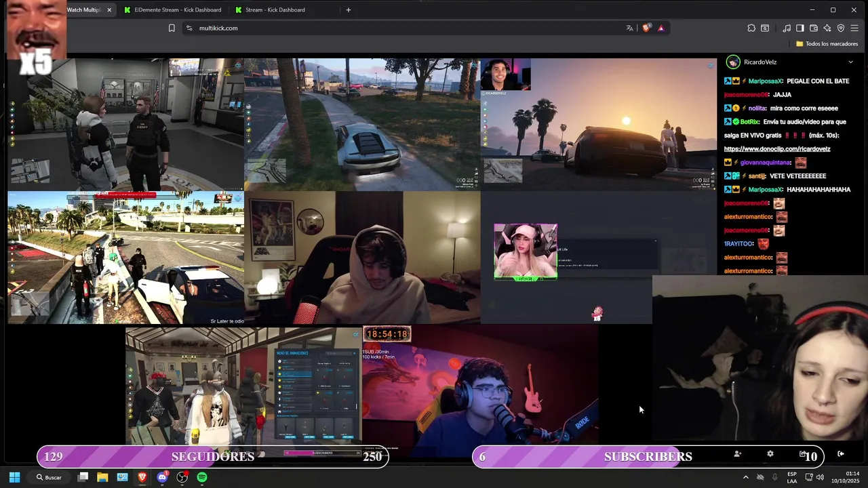Open the Brave VPN shield icon
The image size is (868, 488).
(841, 28)
